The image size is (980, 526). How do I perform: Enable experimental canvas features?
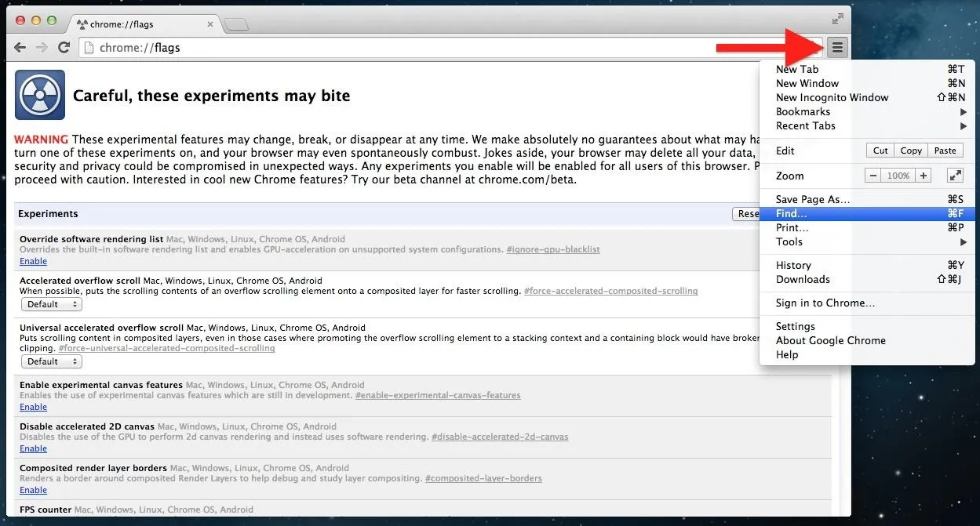(33, 408)
